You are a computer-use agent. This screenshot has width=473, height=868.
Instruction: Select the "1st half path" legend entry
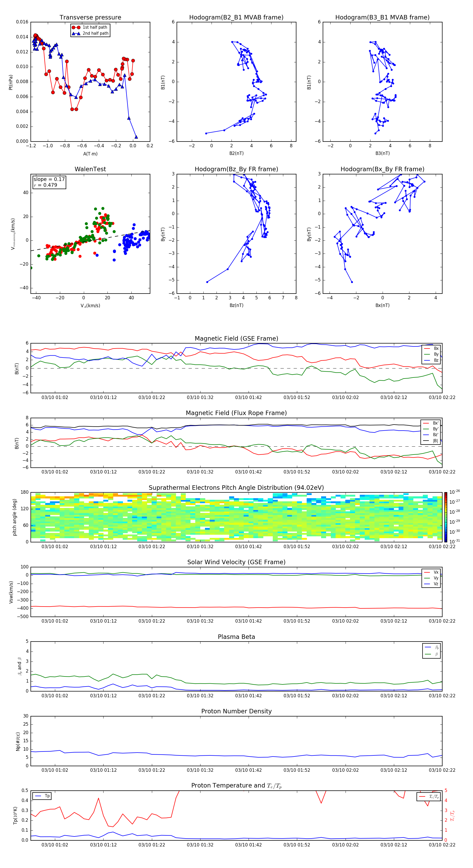[90, 27]
